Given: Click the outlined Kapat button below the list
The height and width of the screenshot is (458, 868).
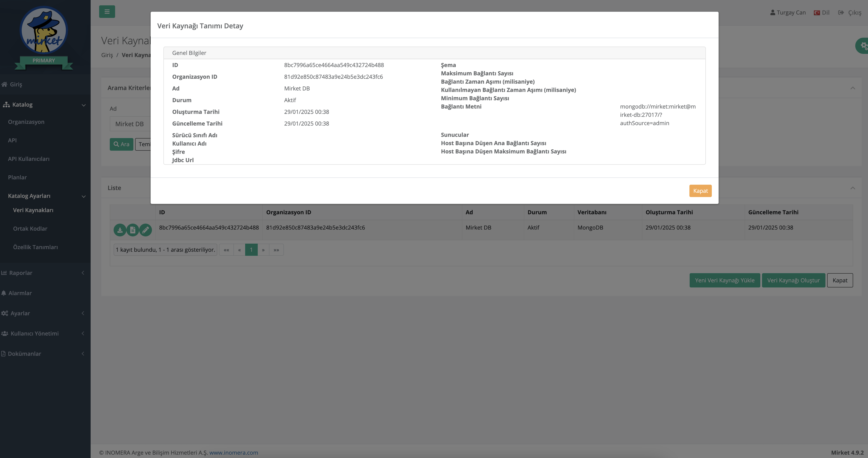Looking at the screenshot, I should 840,280.
